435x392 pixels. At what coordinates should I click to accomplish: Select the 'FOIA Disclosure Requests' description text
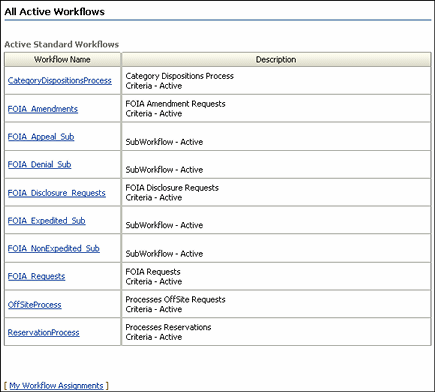click(172, 188)
